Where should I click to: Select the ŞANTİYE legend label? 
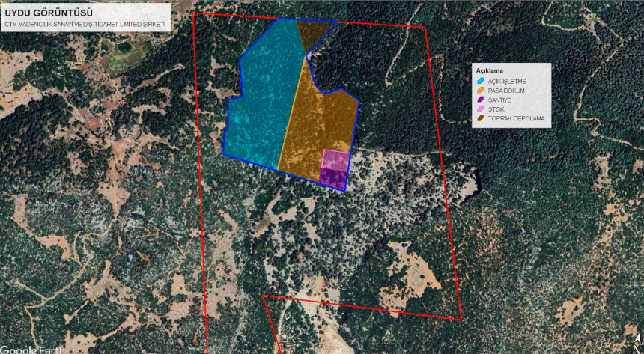(500, 100)
